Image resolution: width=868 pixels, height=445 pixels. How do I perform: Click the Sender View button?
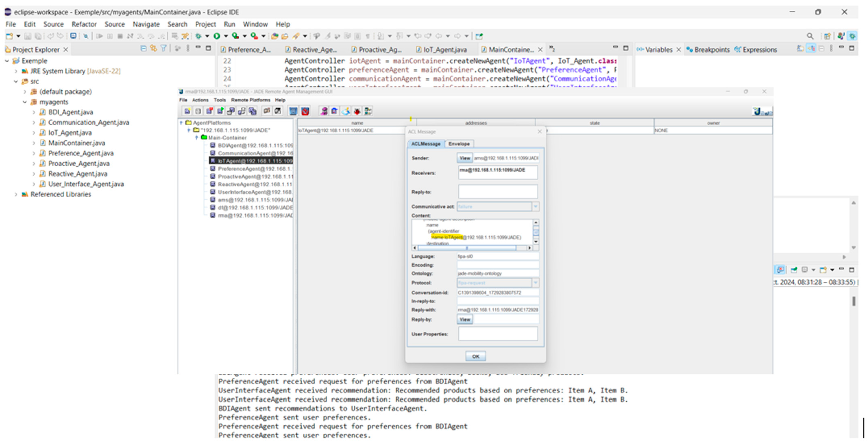pyautogui.click(x=464, y=158)
